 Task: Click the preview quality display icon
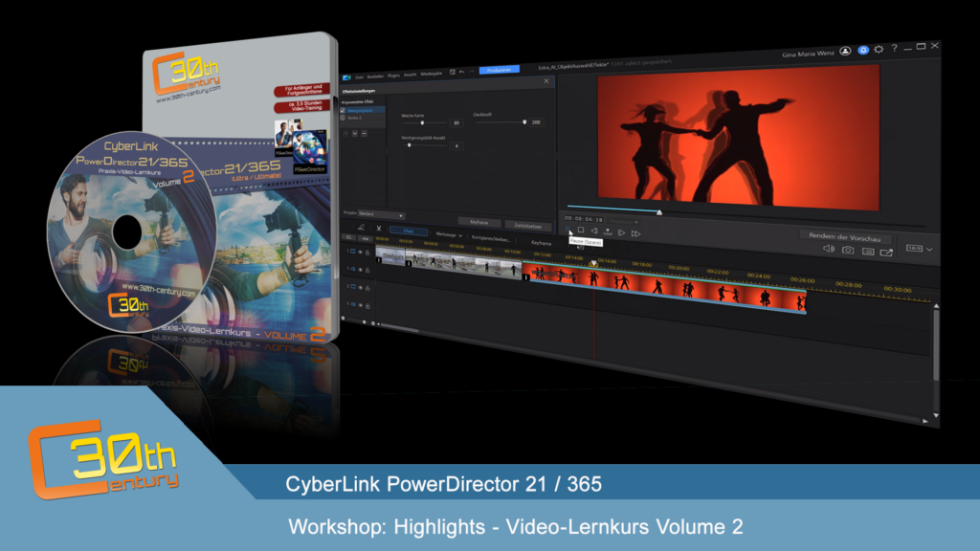868,252
